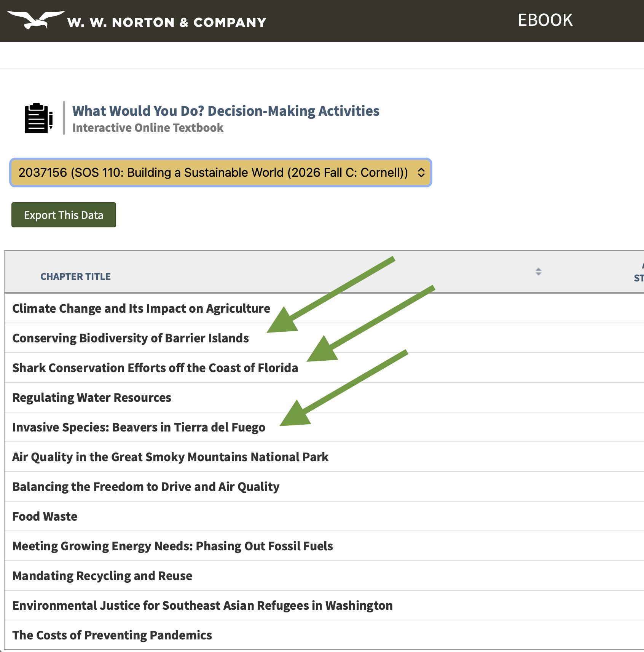The height and width of the screenshot is (652, 644).
Task: Open Climate Change and Its Impact on Agriculture
Action: (141, 308)
